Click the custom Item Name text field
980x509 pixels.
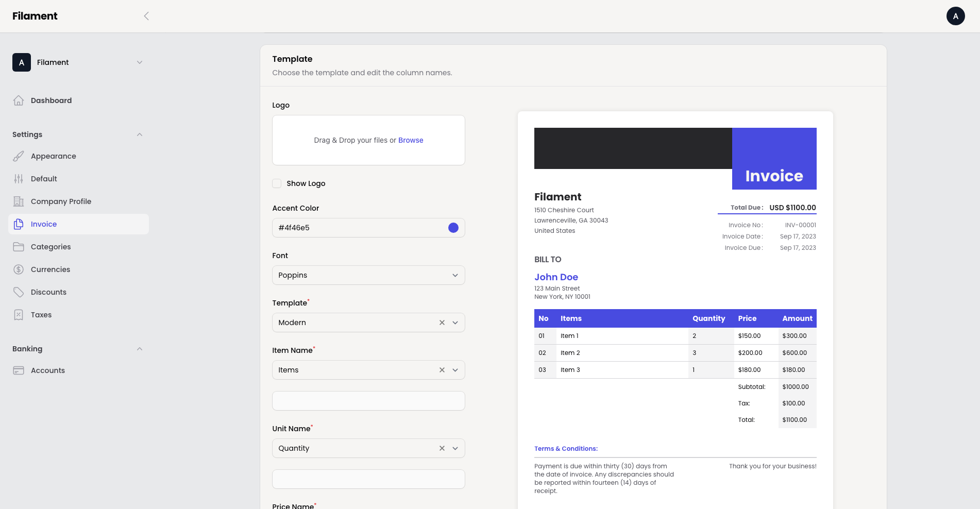pos(368,401)
